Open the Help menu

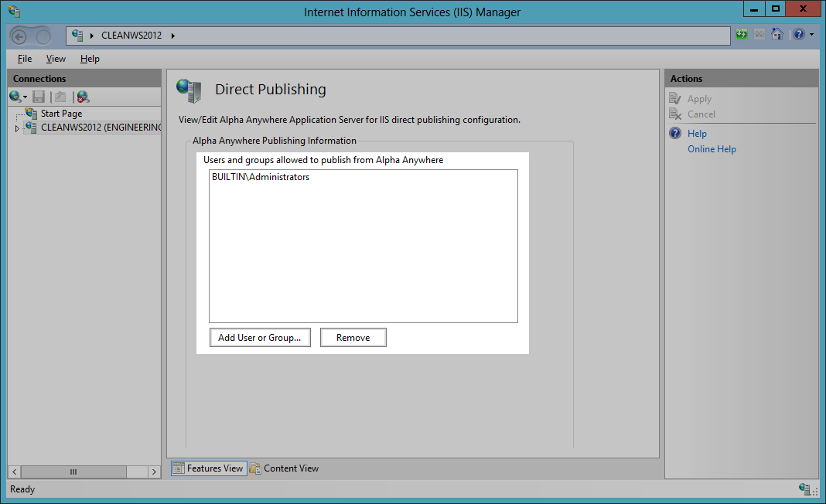coord(90,59)
